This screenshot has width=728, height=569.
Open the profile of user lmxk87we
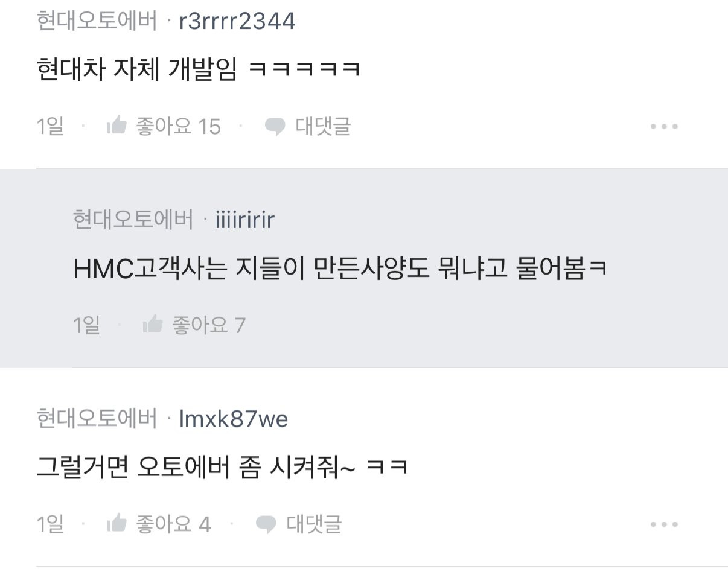tap(234, 419)
